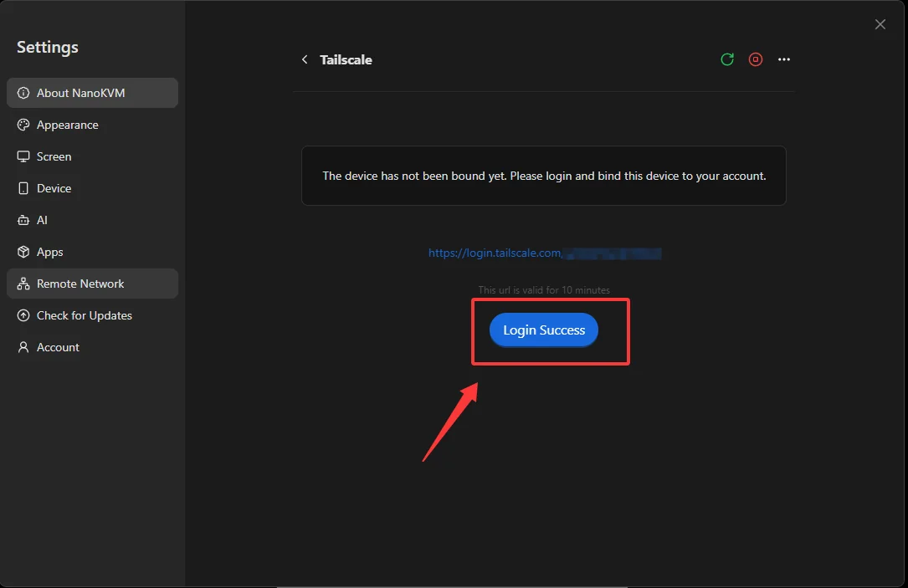Click the network icon beside Remote Network

pyautogui.click(x=23, y=284)
